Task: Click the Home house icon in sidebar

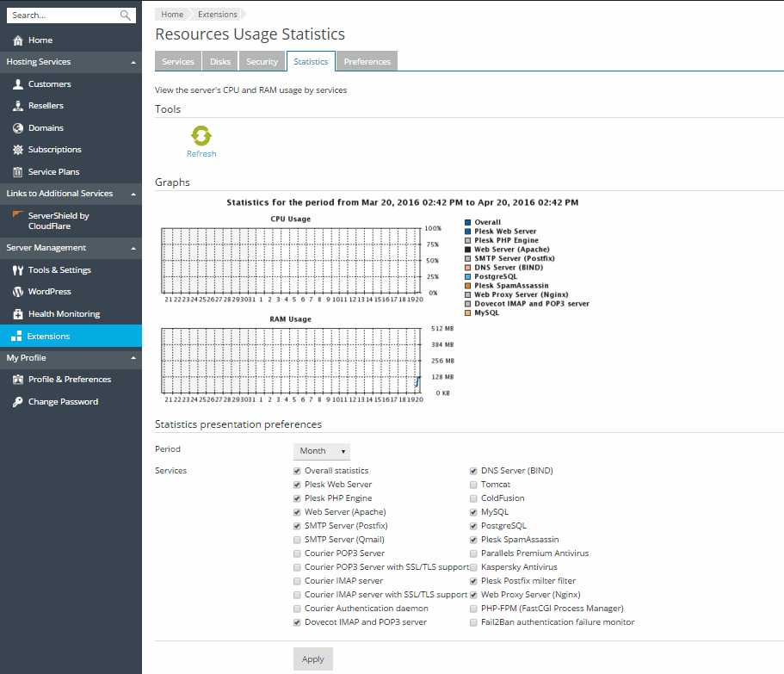Action: tap(18, 40)
